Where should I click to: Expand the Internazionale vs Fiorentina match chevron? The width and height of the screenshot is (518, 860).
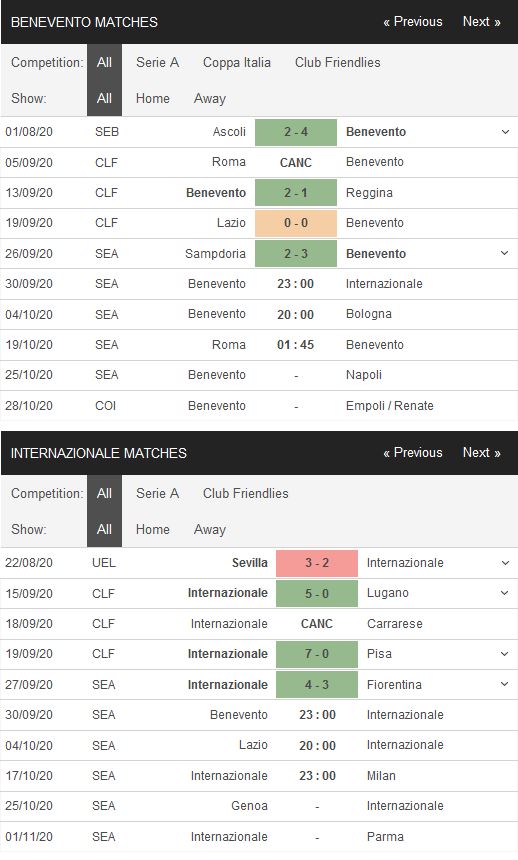coord(505,684)
